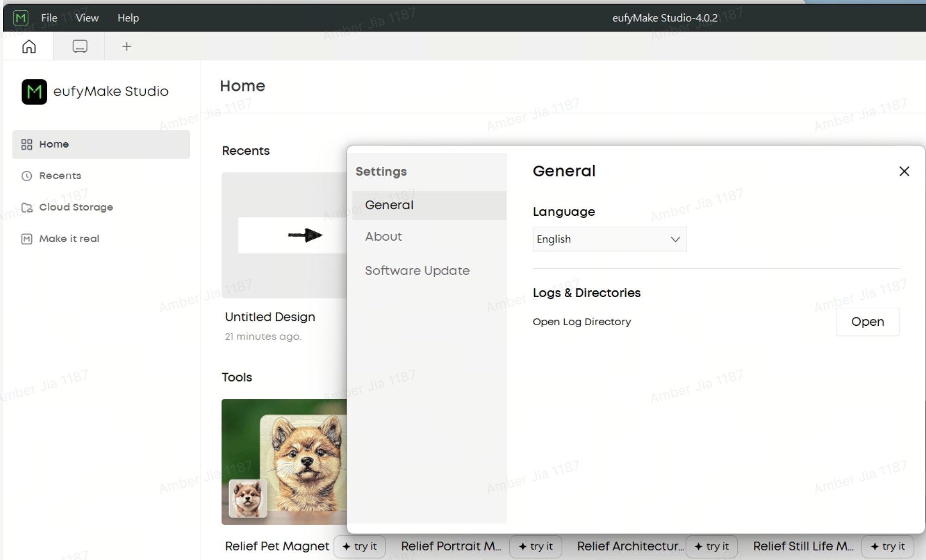
Task: Select the Recents clock icon in sidebar
Action: click(27, 176)
